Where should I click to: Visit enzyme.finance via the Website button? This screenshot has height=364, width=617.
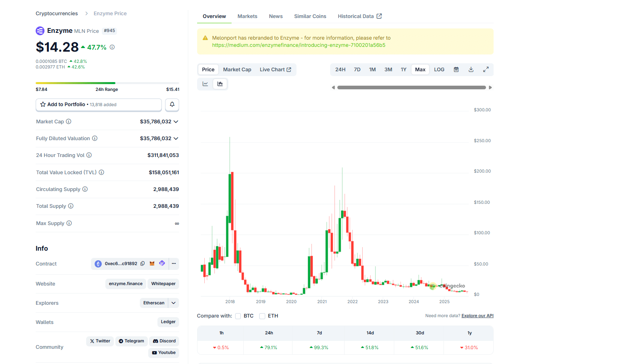click(125, 284)
